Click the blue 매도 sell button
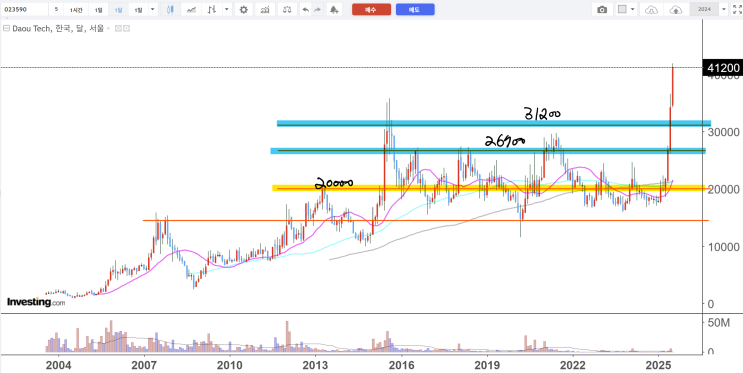 pyautogui.click(x=415, y=9)
